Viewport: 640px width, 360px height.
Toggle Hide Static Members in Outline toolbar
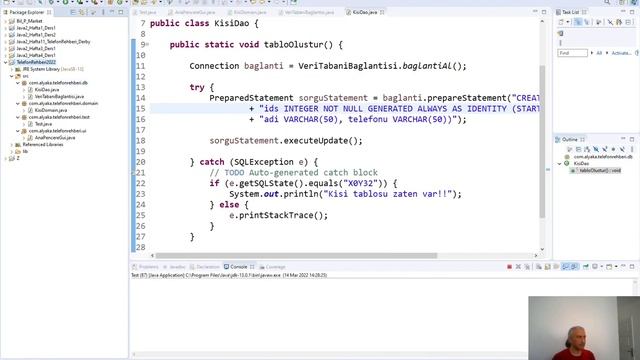[x=604, y=149]
